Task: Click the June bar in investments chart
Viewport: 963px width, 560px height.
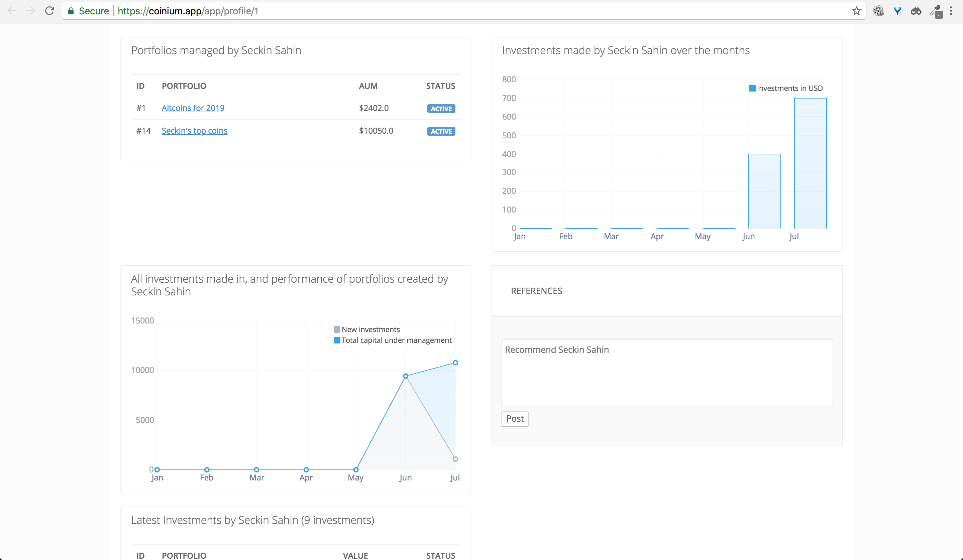Action: point(764,191)
